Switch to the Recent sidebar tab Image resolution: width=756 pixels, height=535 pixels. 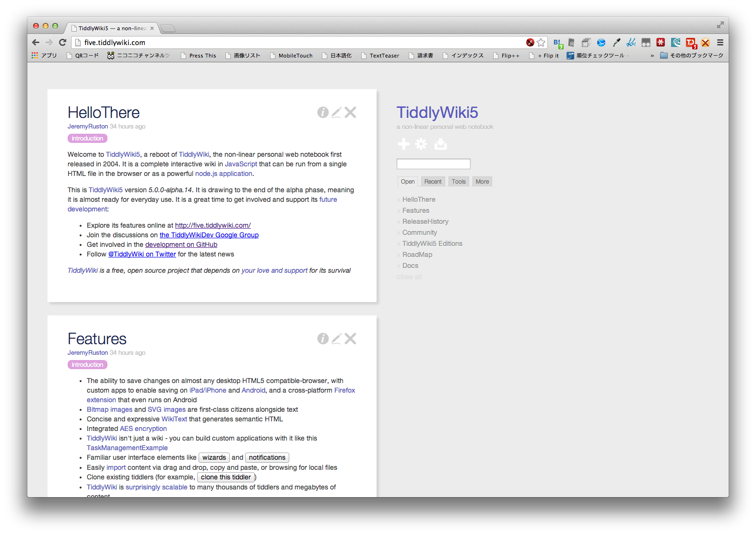coord(433,182)
